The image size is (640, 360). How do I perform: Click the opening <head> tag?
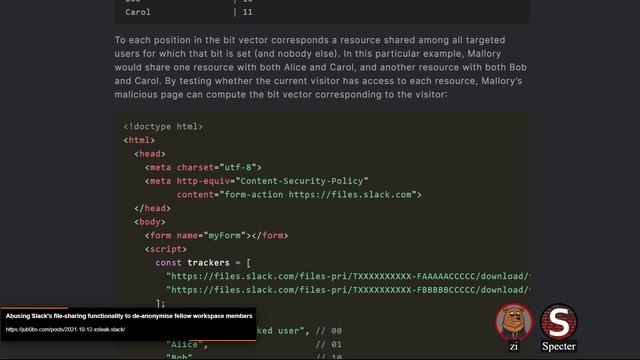[150, 154]
